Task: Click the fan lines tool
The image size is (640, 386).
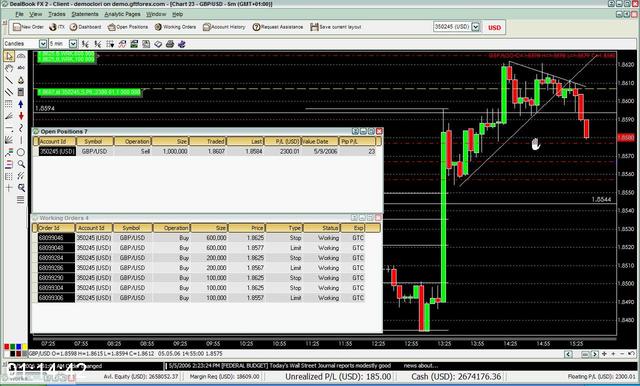Action: tap(9, 140)
